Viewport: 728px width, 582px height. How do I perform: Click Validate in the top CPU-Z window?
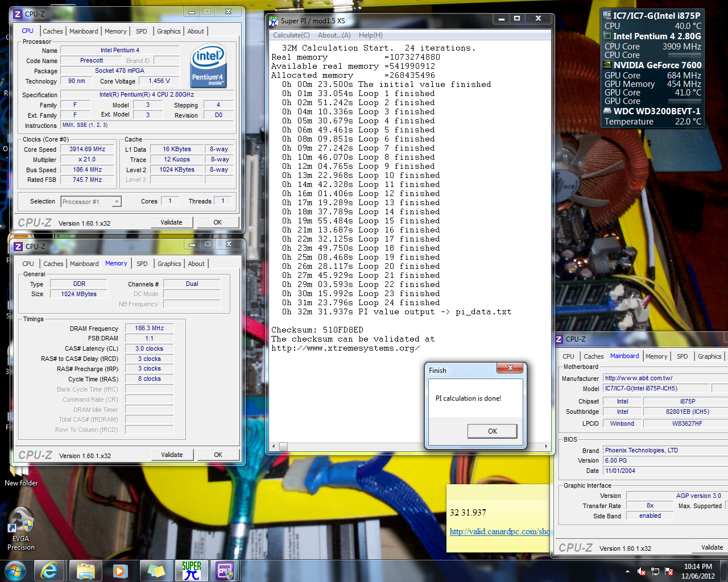click(171, 222)
